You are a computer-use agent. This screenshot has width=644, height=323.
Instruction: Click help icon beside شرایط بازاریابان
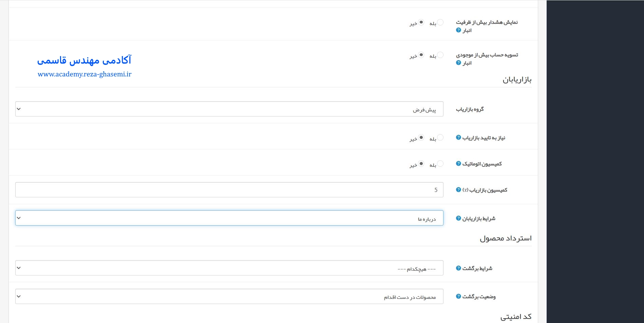pyautogui.click(x=458, y=218)
